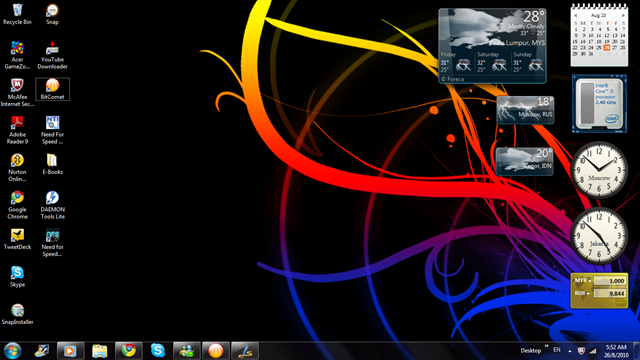640x360 pixels.
Task: Click the Moscow analog clock gadget
Action: 599,170
